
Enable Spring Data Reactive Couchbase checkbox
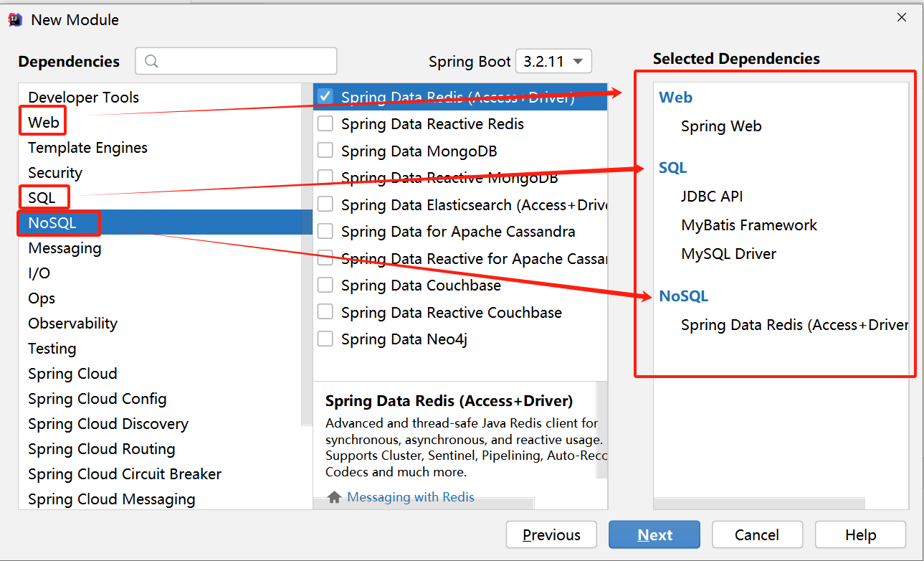click(x=325, y=312)
